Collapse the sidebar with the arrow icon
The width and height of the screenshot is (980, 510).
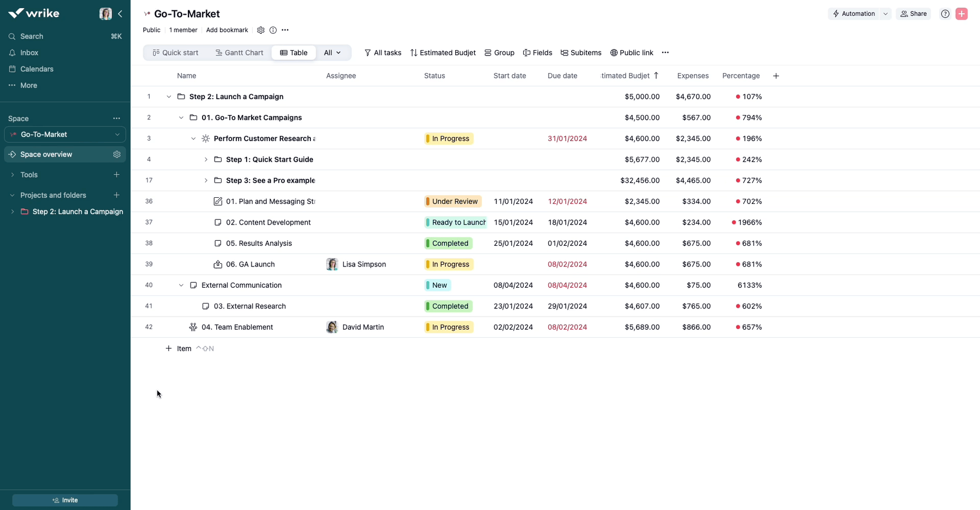[x=120, y=14]
